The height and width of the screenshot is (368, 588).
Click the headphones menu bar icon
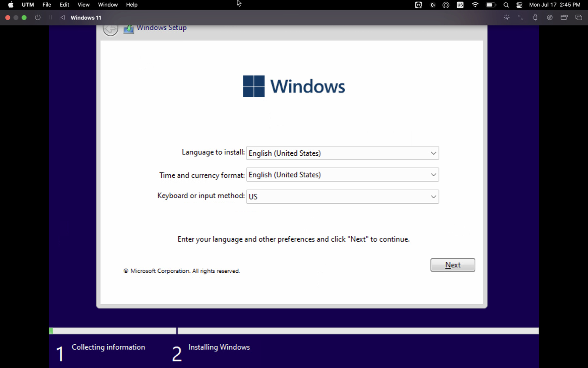446,5
